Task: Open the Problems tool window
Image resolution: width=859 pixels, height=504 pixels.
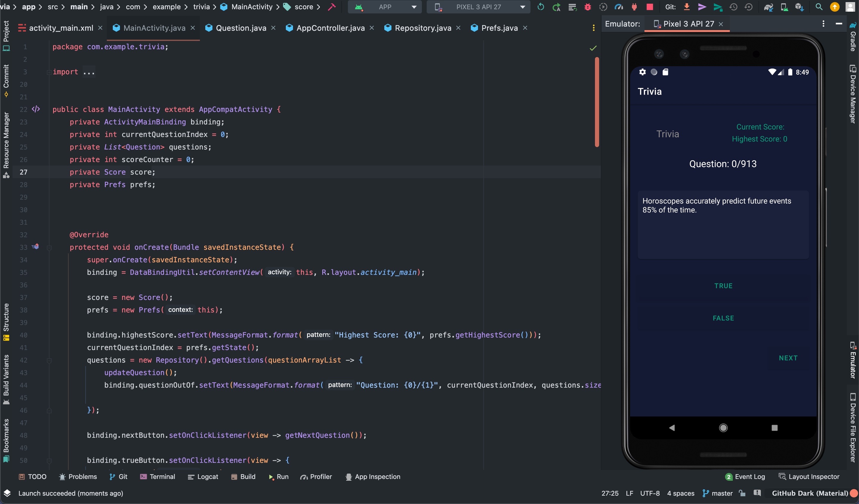Action: tap(78, 477)
